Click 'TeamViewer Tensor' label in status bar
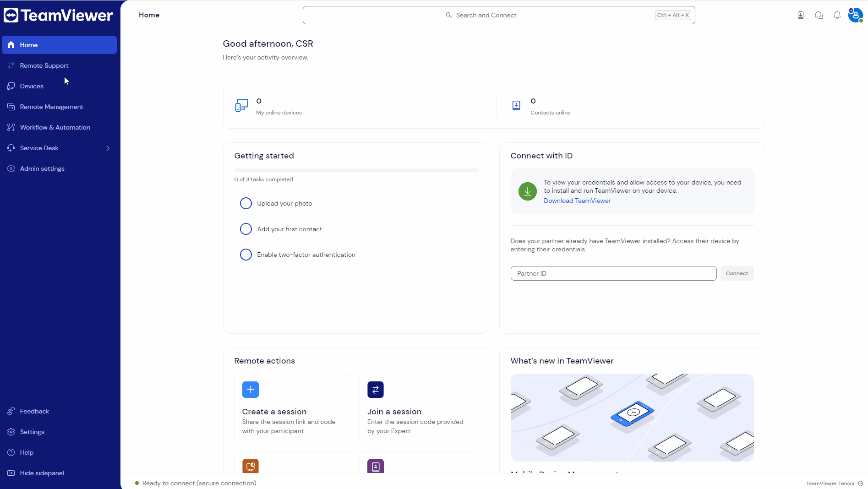 point(830,484)
